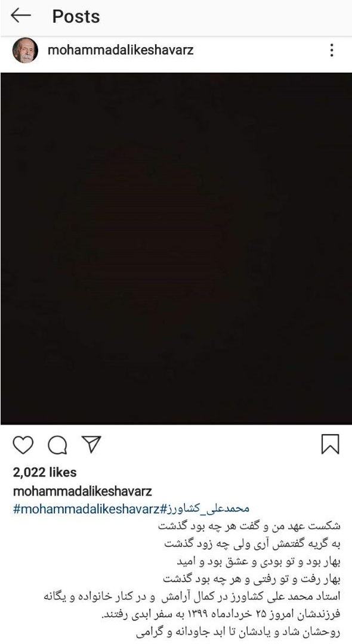Image resolution: width=352 pixels, height=644 pixels.
Task: Tap the Posts header title
Action: point(76,17)
